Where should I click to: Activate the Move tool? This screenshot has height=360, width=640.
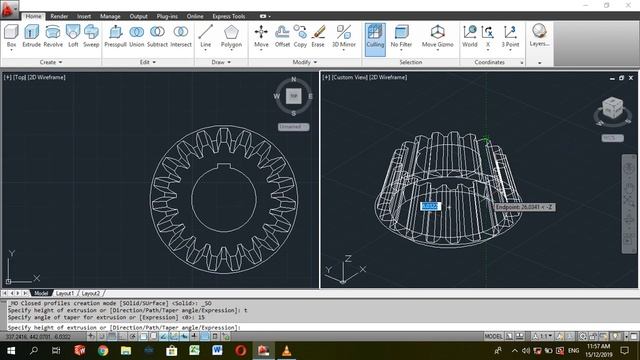tap(261, 36)
